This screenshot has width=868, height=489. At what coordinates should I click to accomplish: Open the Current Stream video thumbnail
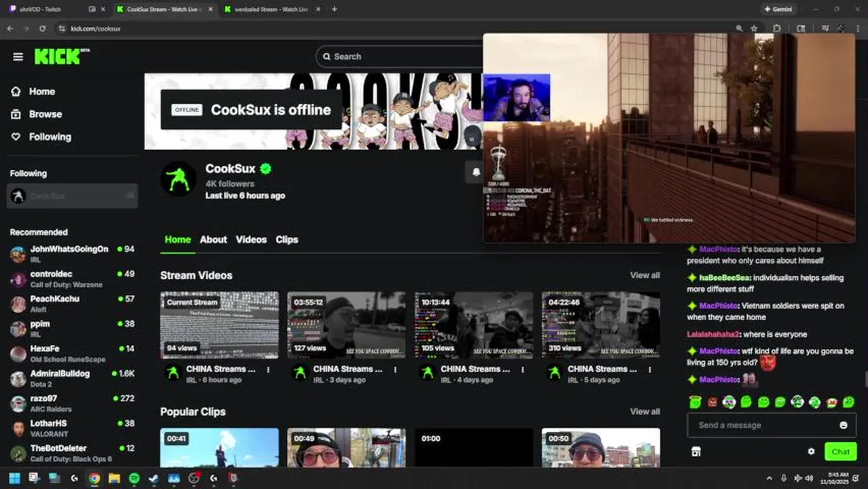pos(219,325)
